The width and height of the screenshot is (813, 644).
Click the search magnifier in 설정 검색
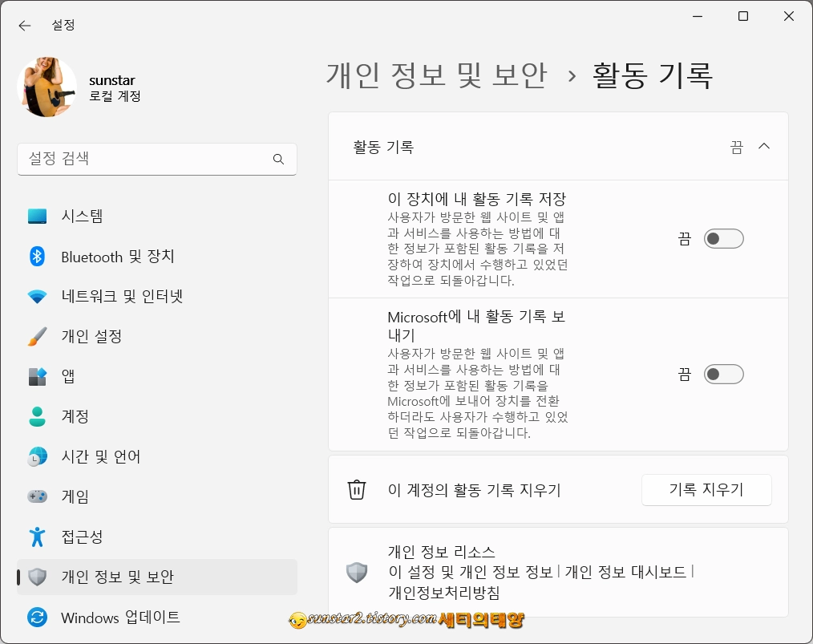(278, 159)
